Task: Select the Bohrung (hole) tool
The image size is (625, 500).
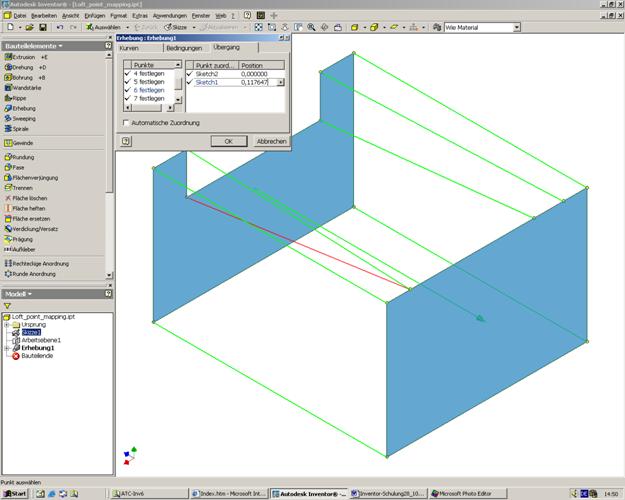Action: pos(24,77)
